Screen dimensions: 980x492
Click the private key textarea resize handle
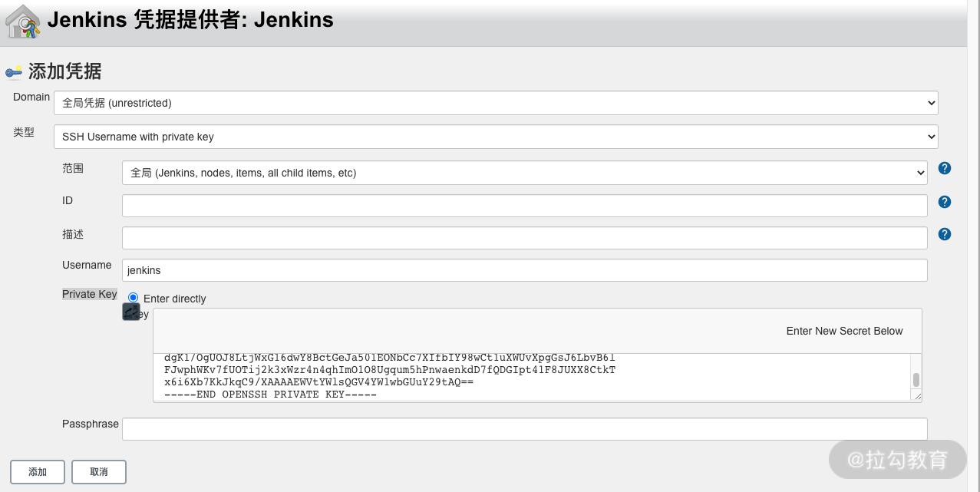[x=916, y=395]
